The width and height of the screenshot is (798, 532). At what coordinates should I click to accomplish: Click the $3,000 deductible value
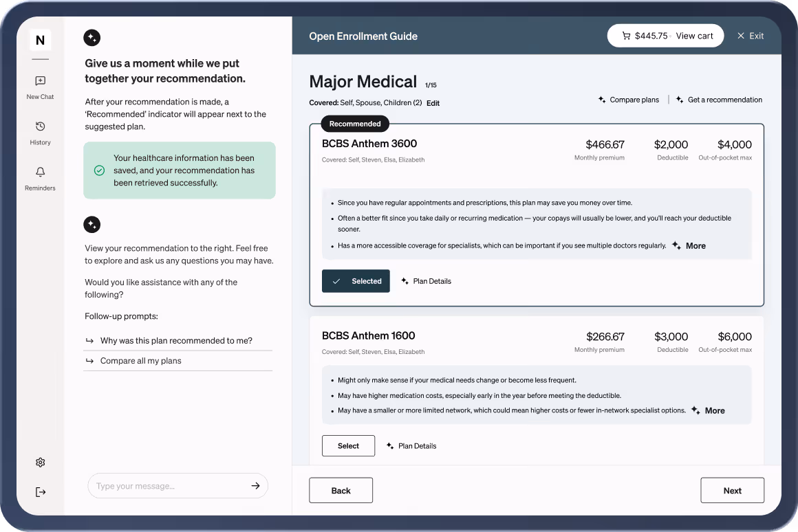click(671, 337)
